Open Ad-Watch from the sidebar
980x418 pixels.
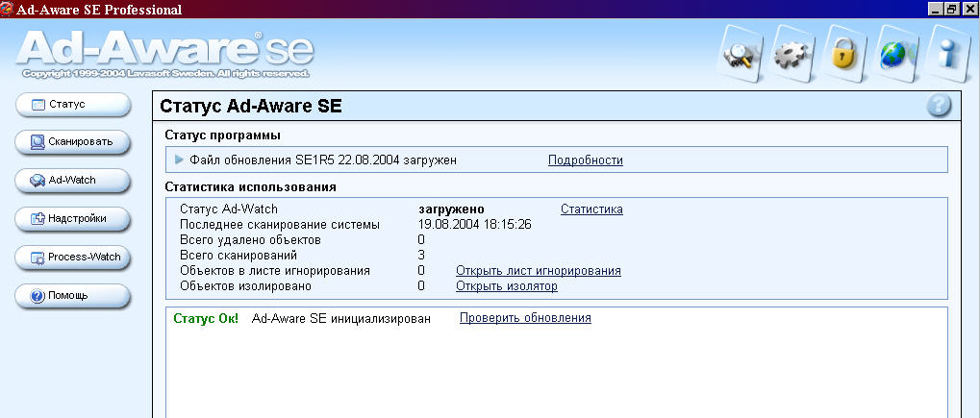72,181
